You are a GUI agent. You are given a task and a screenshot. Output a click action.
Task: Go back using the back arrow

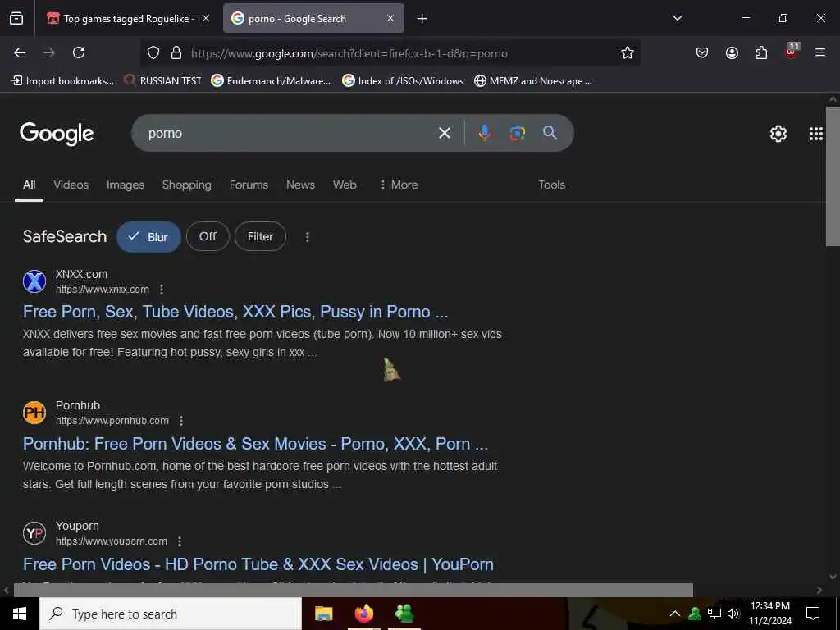(x=20, y=52)
